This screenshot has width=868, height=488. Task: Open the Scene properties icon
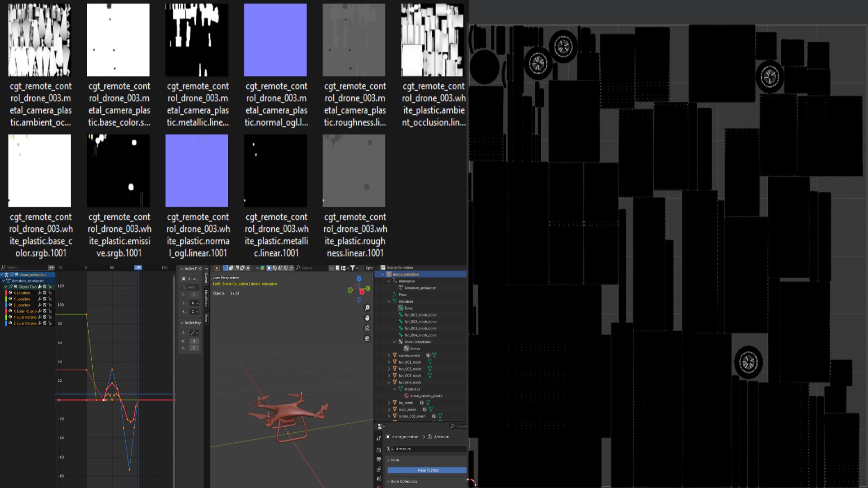point(379,479)
